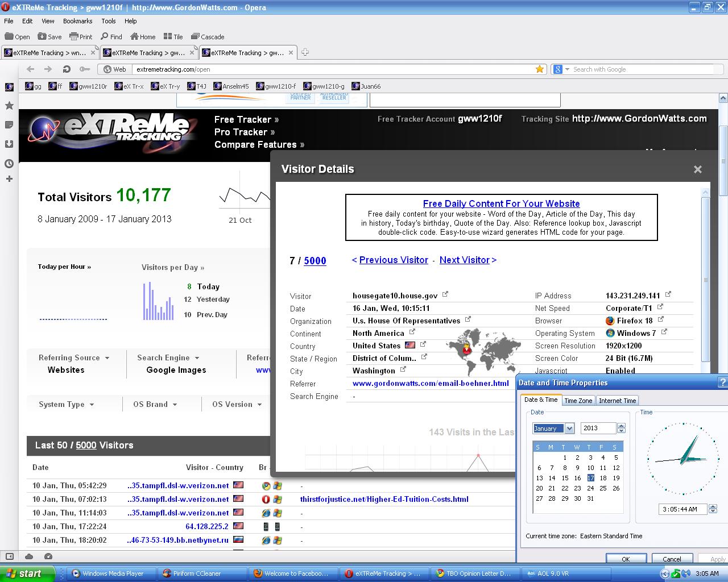Click the browser Forward arrow
Viewport: 728px width, 582px height.
[x=48, y=69]
